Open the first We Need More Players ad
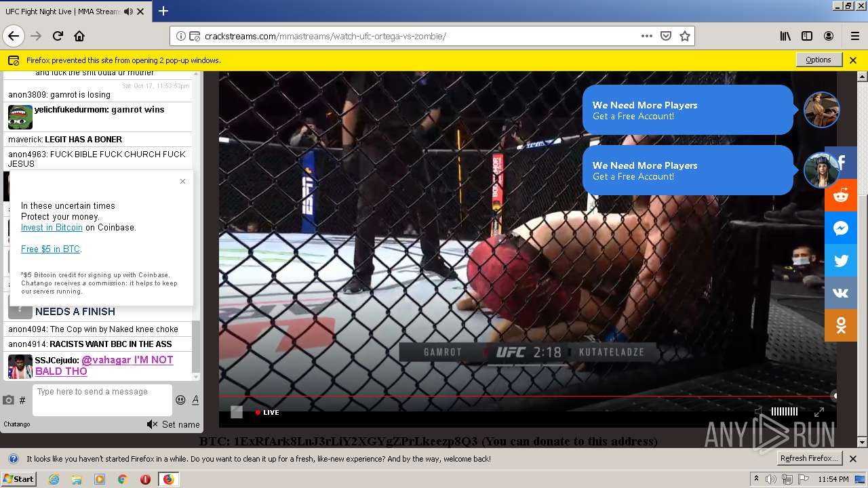Image resolution: width=868 pixels, height=488 pixels. (x=688, y=110)
